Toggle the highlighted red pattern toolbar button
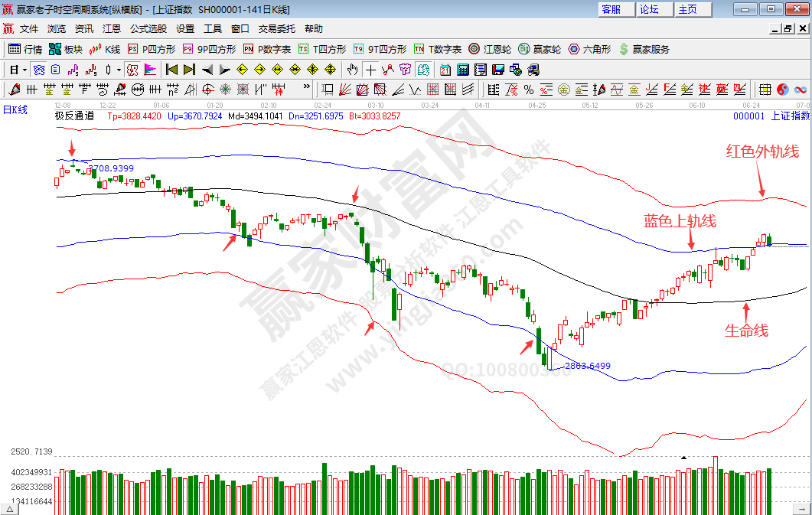 click(132, 70)
